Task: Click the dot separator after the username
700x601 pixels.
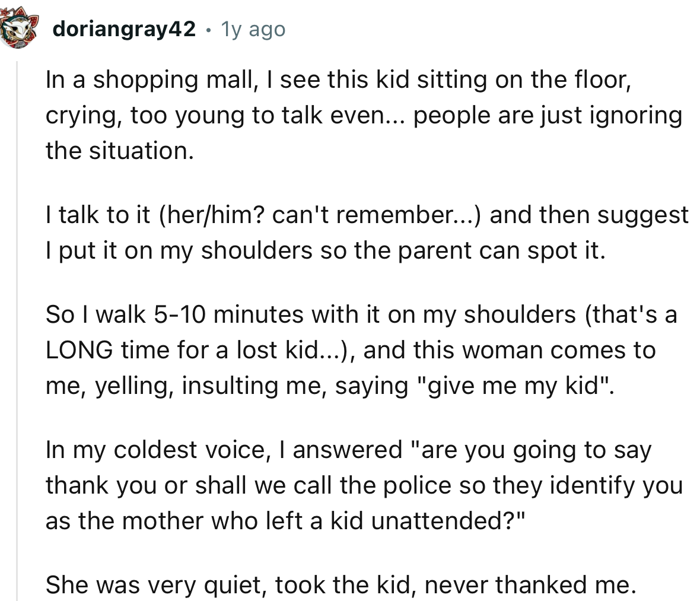Action: [209, 30]
